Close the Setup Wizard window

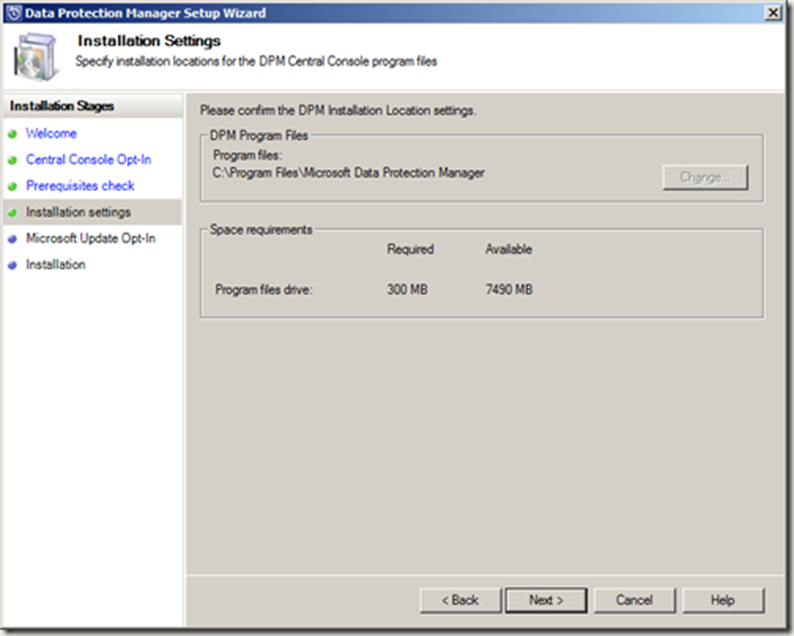click(x=773, y=13)
